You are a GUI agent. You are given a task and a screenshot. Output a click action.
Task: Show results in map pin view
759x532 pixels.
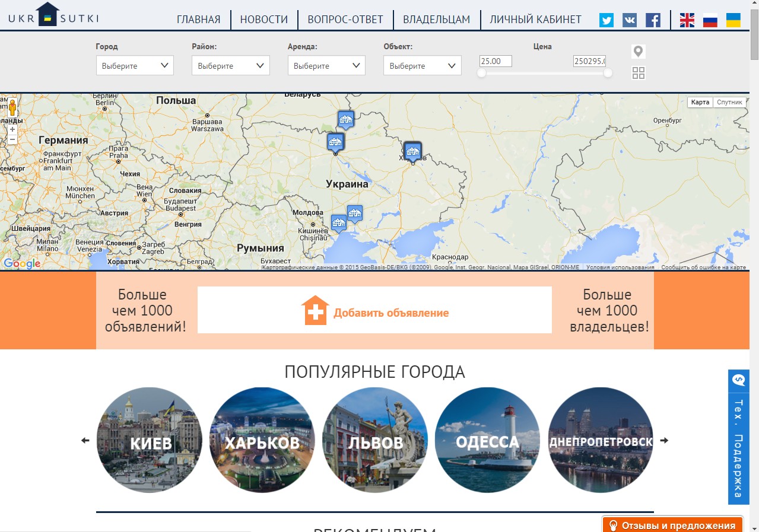pos(638,52)
